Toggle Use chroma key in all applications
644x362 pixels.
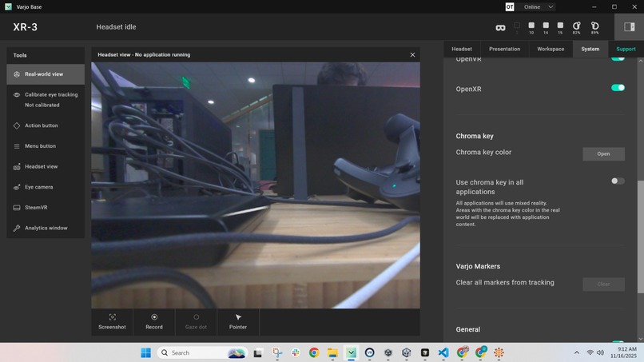click(x=618, y=181)
